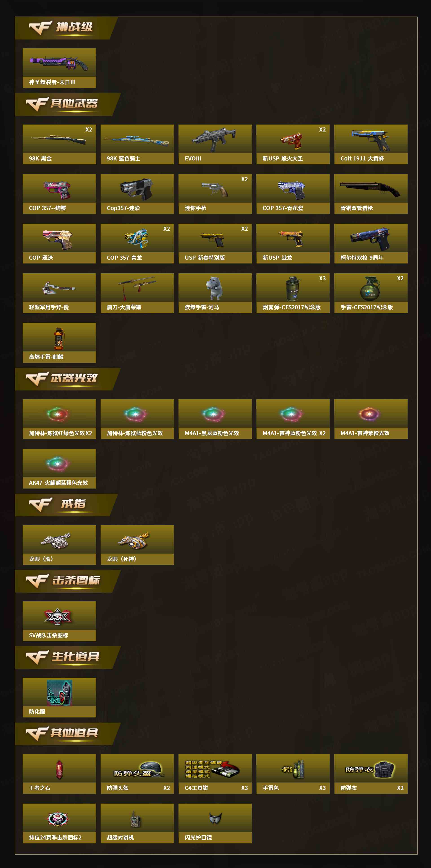Select the 高爆手雷-麒麟 grenade icon
This screenshot has height=868, width=431.
pyautogui.click(x=59, y=338)
